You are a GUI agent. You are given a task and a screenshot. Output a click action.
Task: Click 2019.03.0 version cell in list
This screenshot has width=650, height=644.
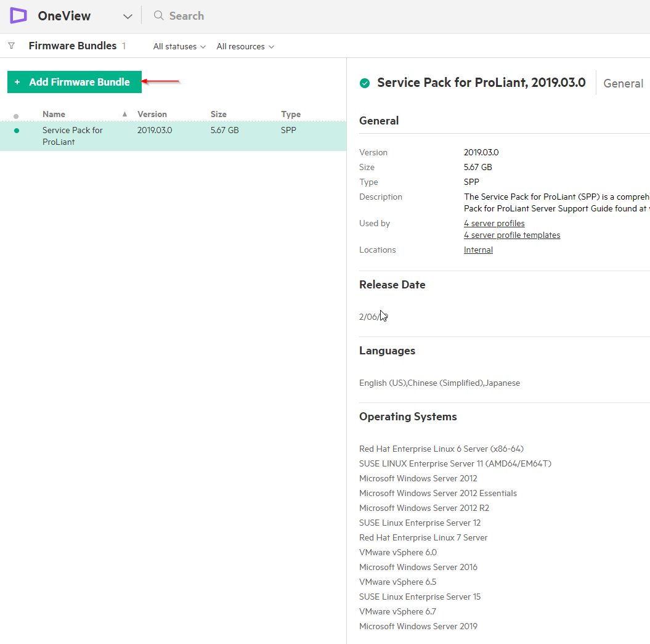pos(155,130)
